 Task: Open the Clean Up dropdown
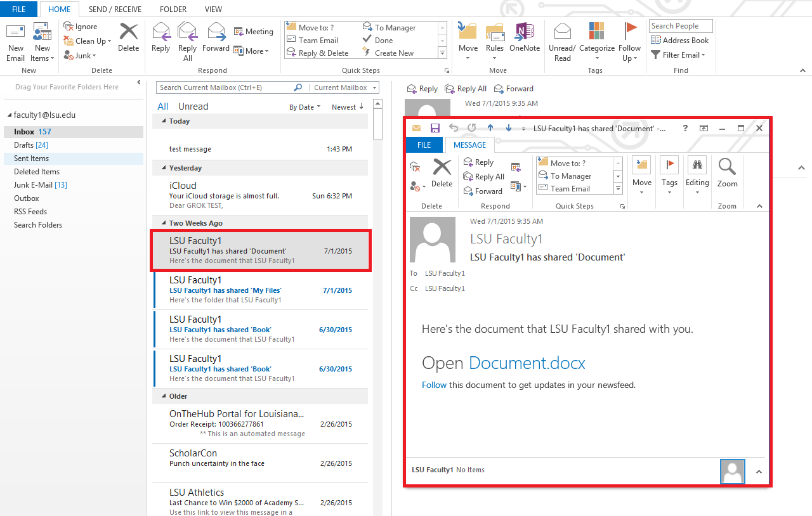tap(88, 41)
